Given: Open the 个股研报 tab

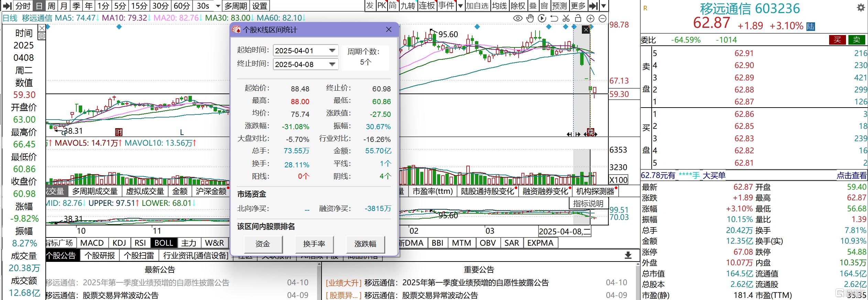Looking at the screenshot, I should tap(100, 256).
